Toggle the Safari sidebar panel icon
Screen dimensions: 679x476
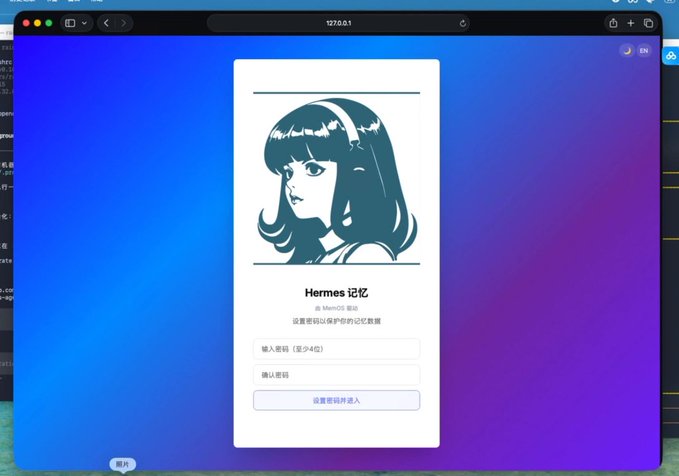(x=70, y=23)
